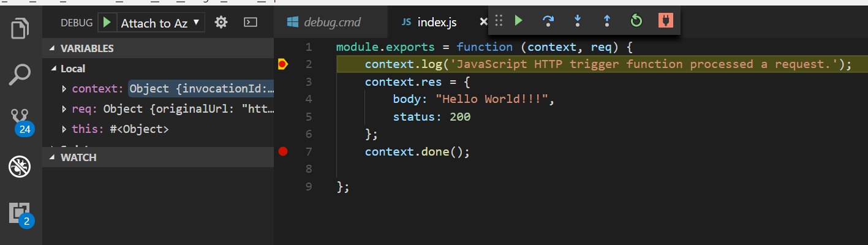
Task: Select the context Object value
Action: click(201, 89)
